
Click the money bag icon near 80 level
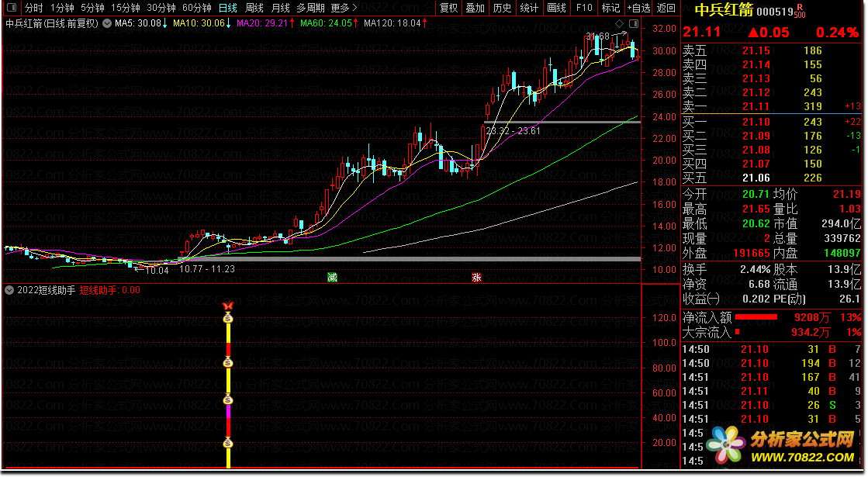coord(227,363)
